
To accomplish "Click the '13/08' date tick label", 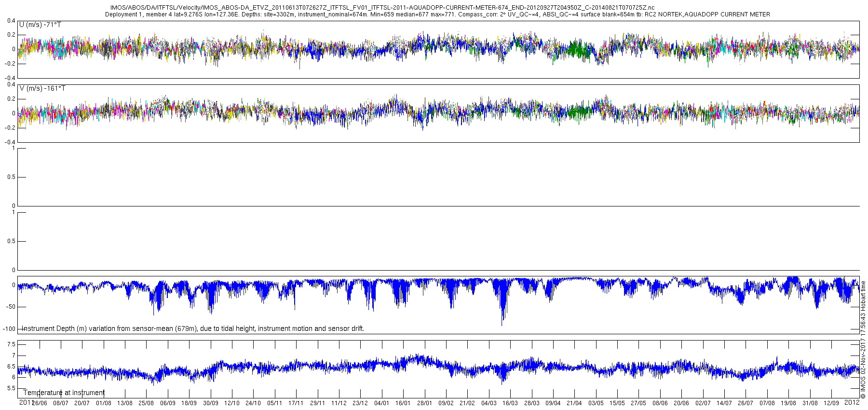I will (125, 403).
